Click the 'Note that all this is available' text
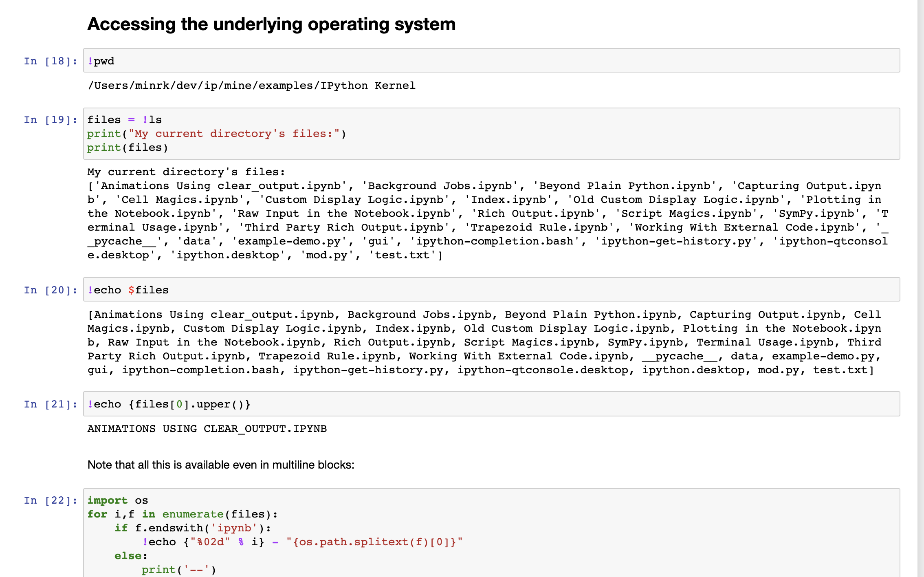924x577 pixels. coord(221,465)
